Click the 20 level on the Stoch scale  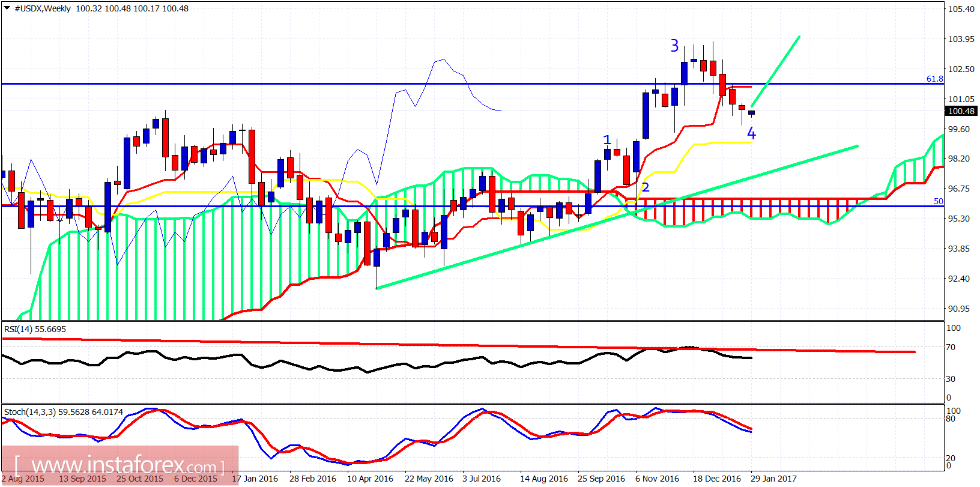[x=951, y=458]
